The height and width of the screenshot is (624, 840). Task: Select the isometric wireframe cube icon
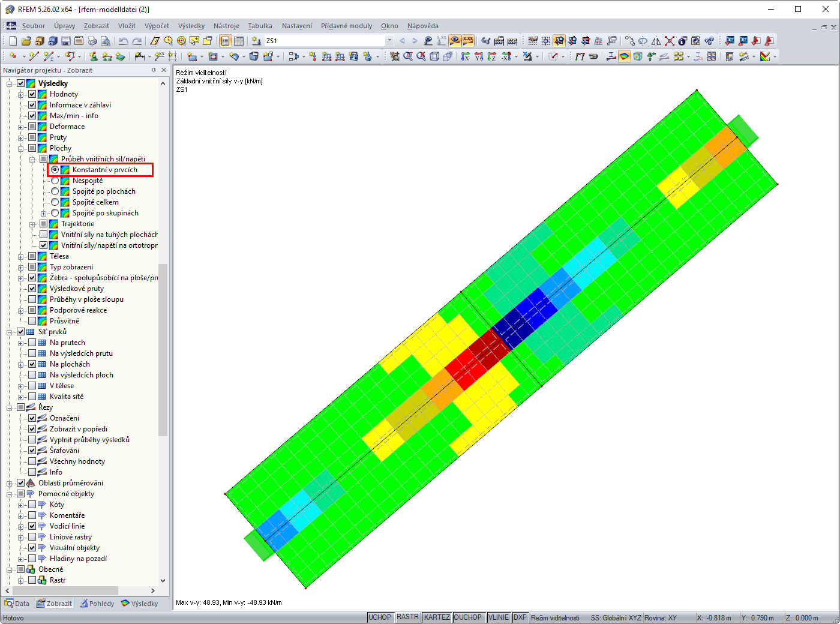434,56
